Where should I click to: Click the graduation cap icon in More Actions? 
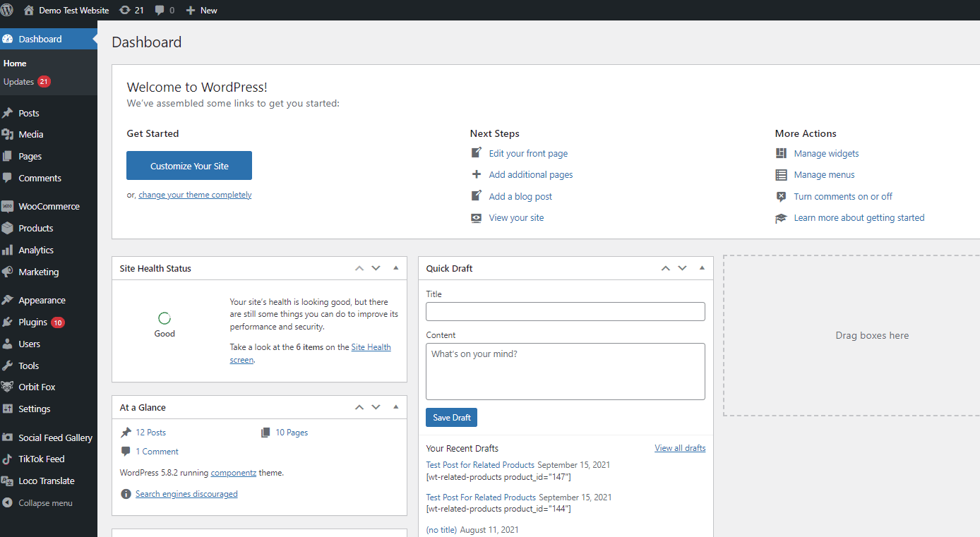(x=781, y=218)
